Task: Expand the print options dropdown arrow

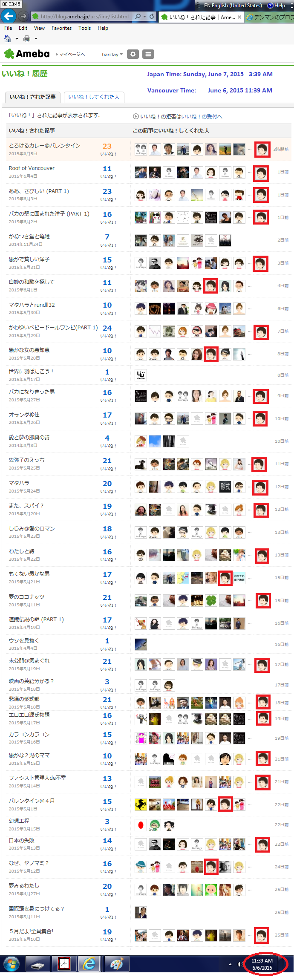Action: [x=36, y=39]
